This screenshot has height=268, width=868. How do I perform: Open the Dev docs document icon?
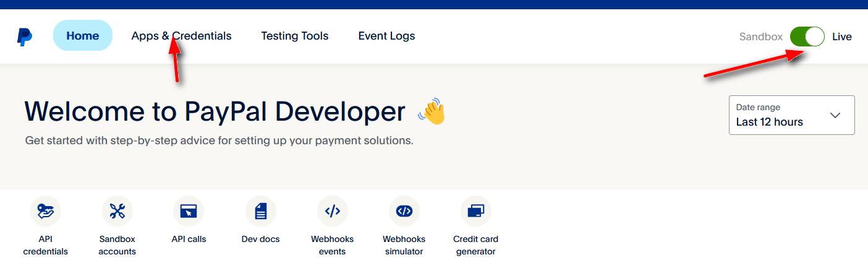point(260,211)
